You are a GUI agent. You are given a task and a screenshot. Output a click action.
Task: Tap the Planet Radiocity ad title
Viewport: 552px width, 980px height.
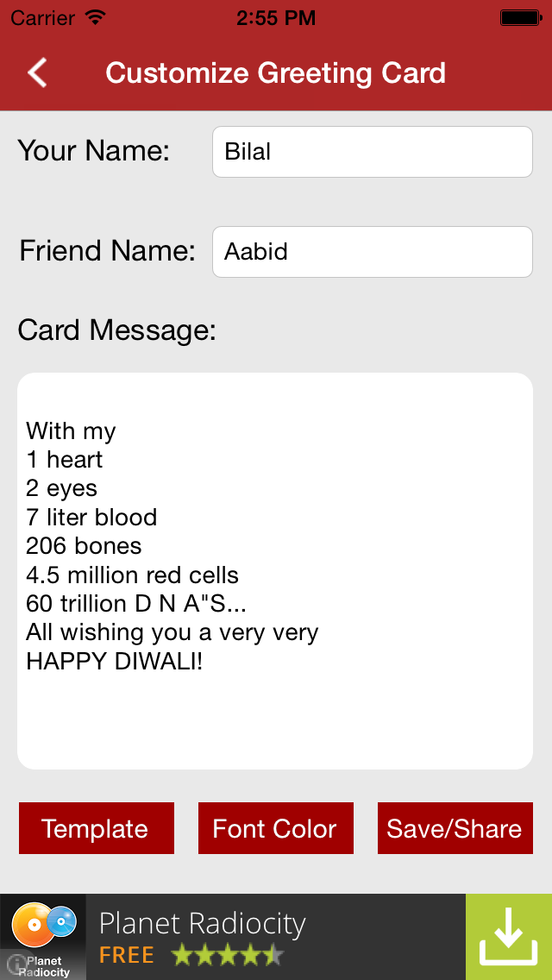[203, 924]
